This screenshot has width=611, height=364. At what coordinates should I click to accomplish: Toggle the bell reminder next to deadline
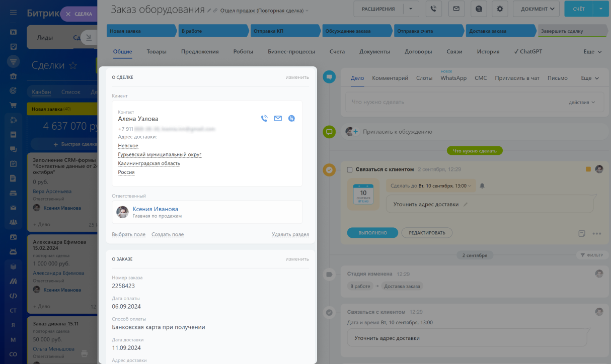point(482,186)
